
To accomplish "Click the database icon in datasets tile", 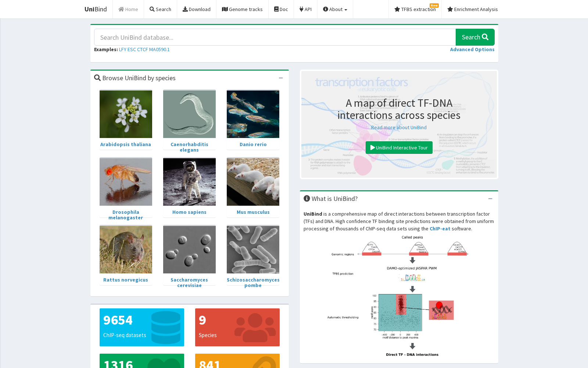I will pyautogui.click(x=166, y=327).
